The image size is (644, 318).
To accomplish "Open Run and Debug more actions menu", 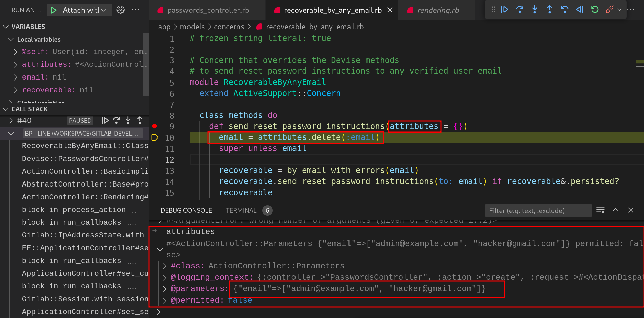I will 136,10.
